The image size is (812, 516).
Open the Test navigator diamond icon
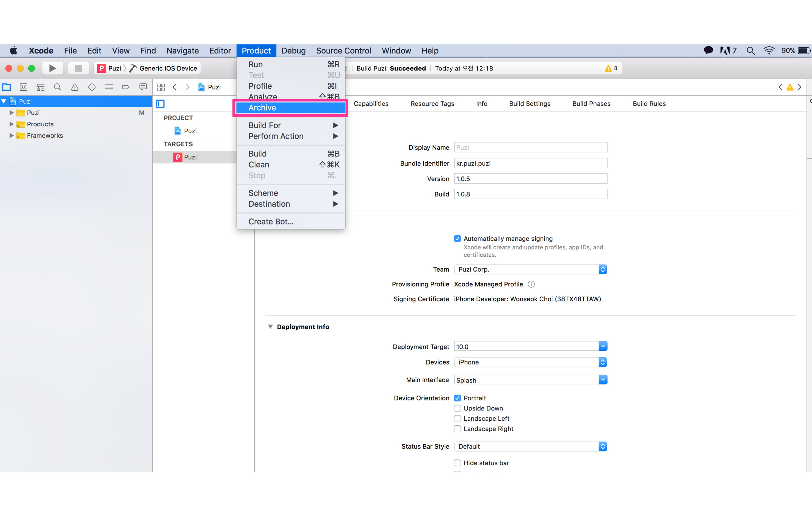coord(92,87)
